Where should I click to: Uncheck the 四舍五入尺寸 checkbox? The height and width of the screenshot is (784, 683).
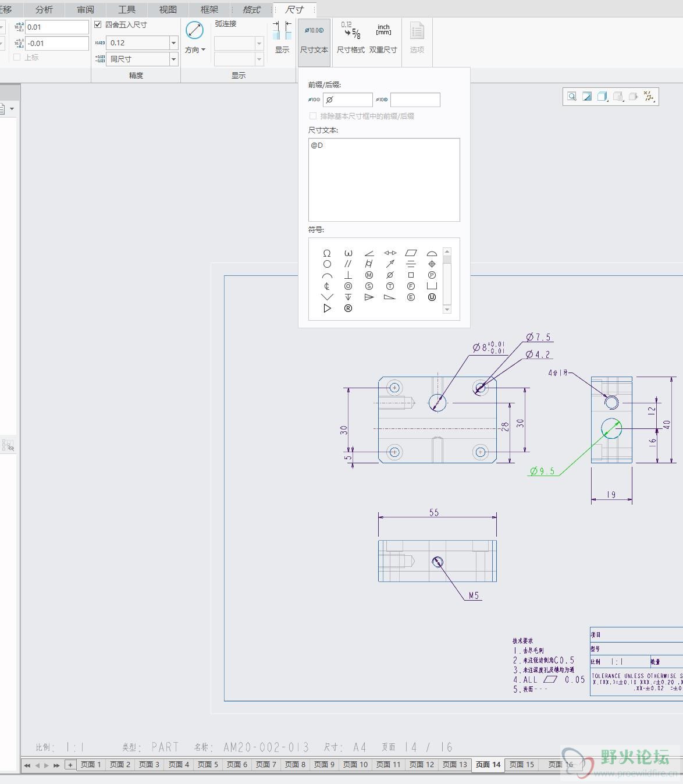tap(98, 24)
